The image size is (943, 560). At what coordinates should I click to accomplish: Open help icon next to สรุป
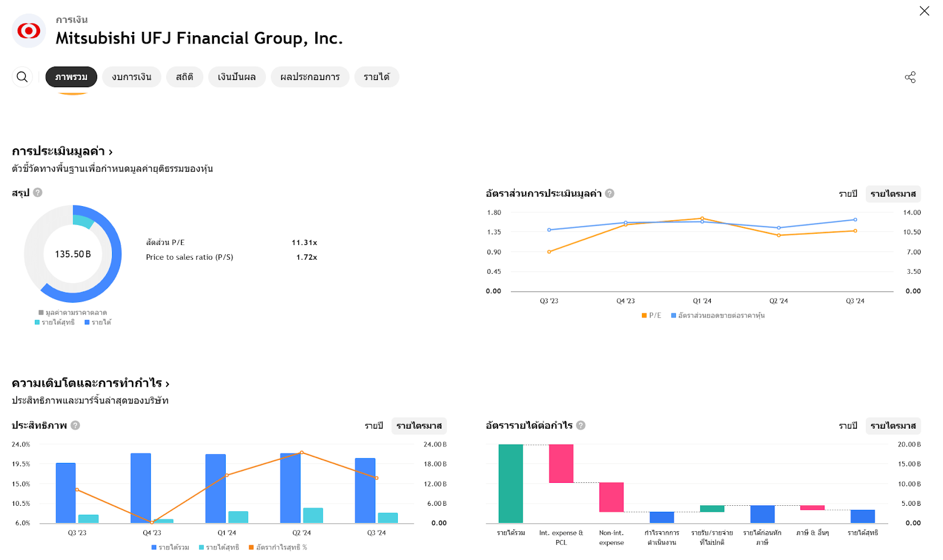[x=38, y=193]
